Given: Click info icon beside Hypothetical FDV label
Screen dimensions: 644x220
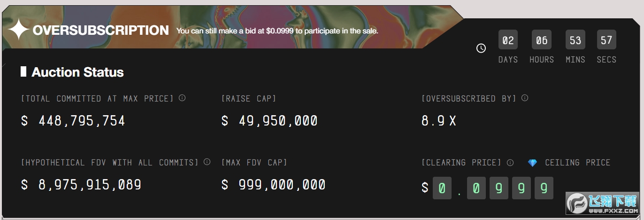Looking at the screenshot, I should (207, 162).
